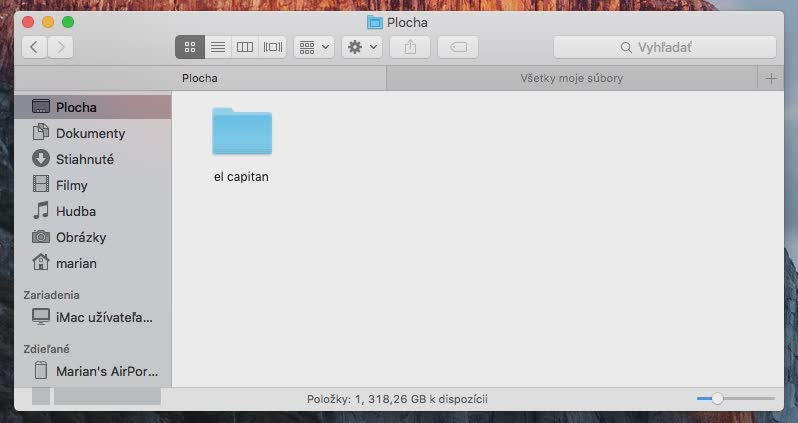Click the Zariadenia section header
Viewport: 798px width, 423px height.
tap(51, 295)
